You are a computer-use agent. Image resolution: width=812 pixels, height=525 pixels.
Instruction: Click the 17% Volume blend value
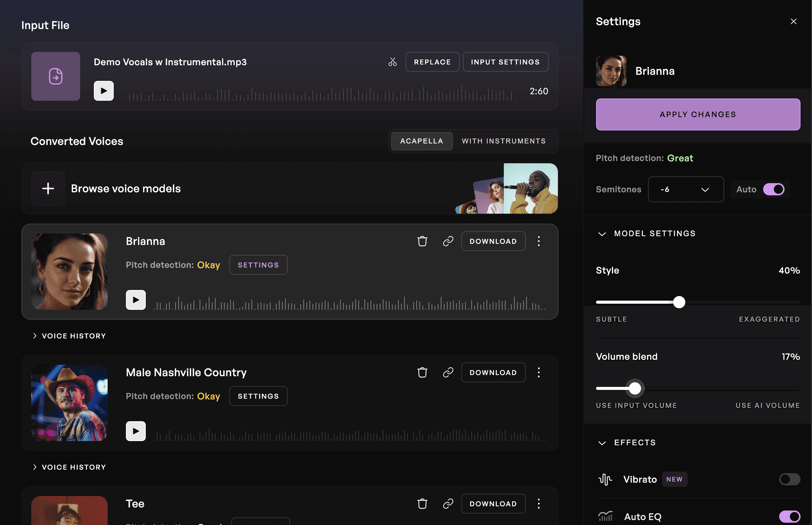tap(791, 357)
